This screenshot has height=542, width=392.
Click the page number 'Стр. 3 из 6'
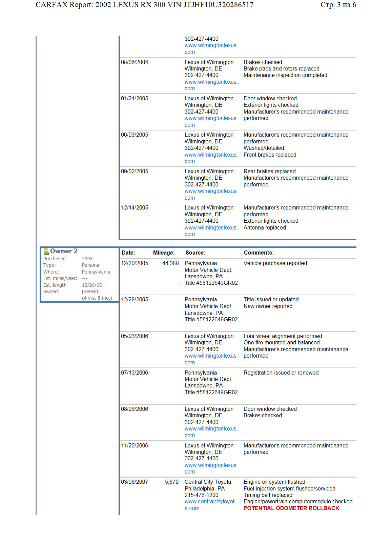(x=338, y=5)
